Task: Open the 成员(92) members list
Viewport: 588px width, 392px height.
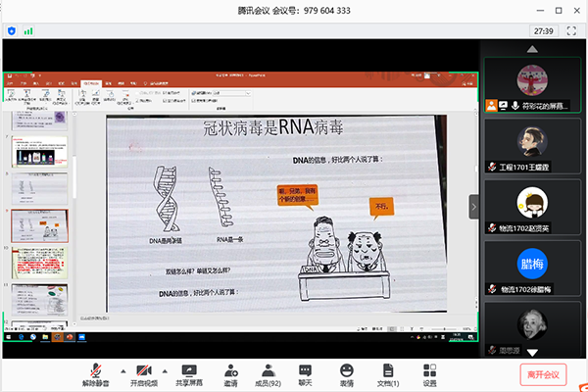Action: pyautogui.click(x=268, y=373)
